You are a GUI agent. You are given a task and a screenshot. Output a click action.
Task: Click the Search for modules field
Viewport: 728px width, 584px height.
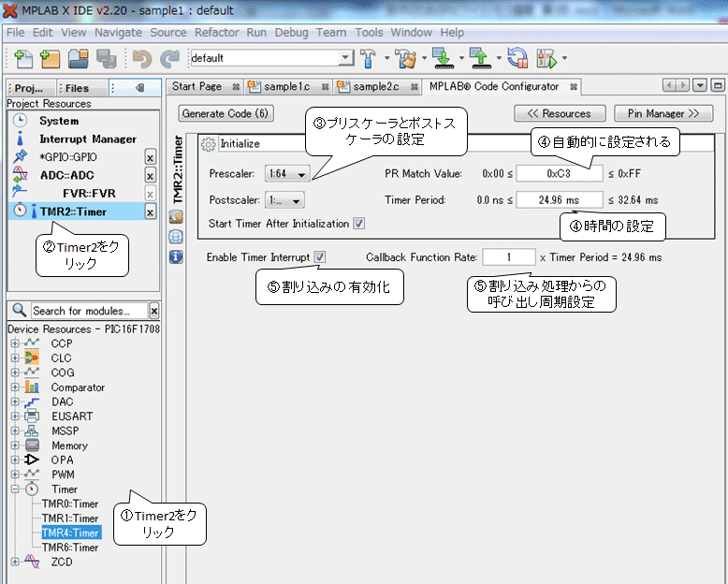click(x=89, y=311)
